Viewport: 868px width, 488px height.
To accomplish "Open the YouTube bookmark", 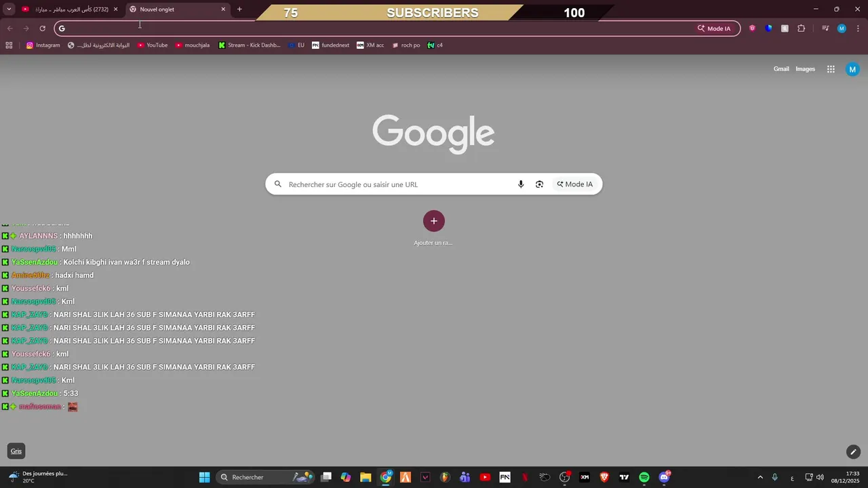I will (x=153, y=45).
